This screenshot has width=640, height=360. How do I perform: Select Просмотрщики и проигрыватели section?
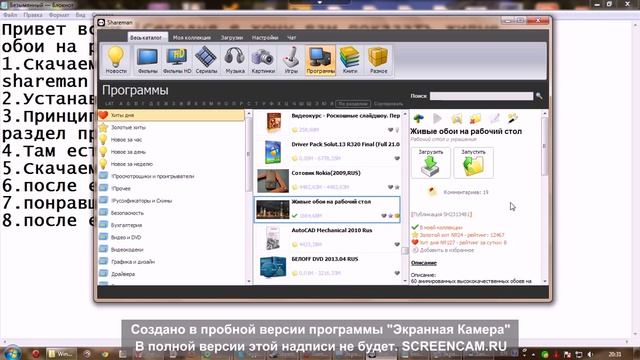(171, 176)
